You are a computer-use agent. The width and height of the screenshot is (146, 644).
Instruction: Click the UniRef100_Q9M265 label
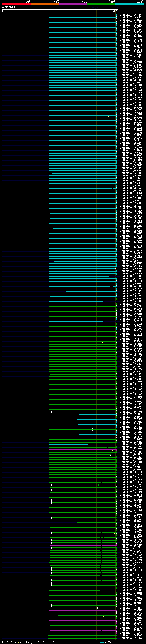pos(131,613)
